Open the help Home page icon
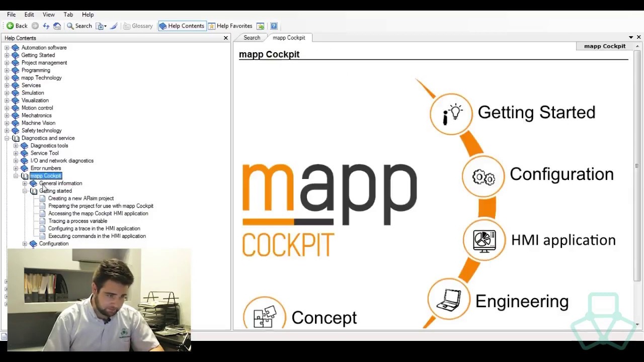 click(x=57, y=26)
